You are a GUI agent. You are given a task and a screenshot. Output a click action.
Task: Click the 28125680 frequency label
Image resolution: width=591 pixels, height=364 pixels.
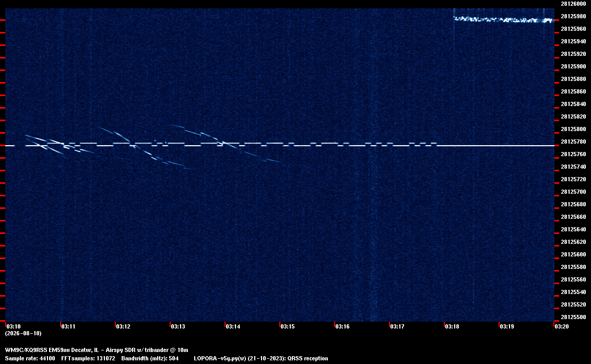(x=573, y=204)
